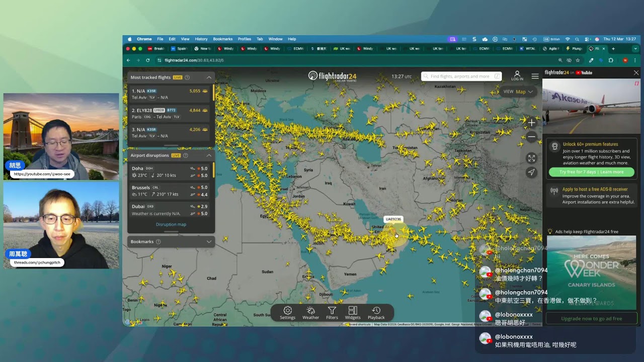Click Try free for 7 days button

point(591,172)
